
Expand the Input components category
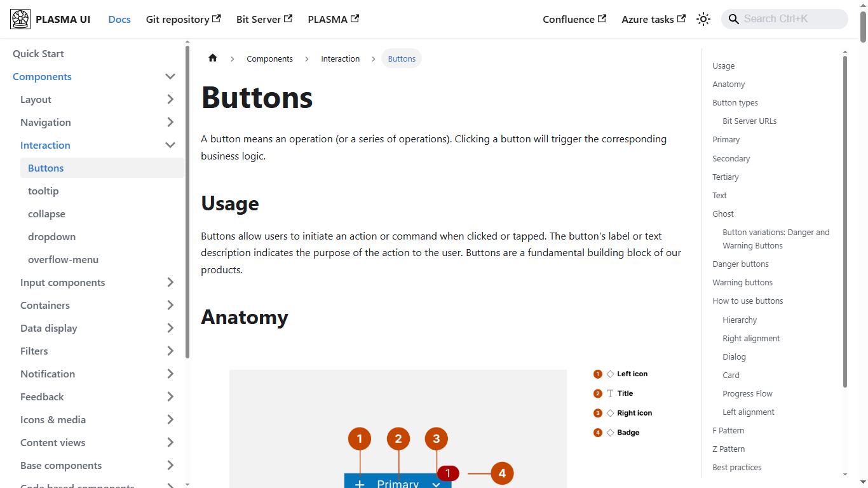(170, 282)
